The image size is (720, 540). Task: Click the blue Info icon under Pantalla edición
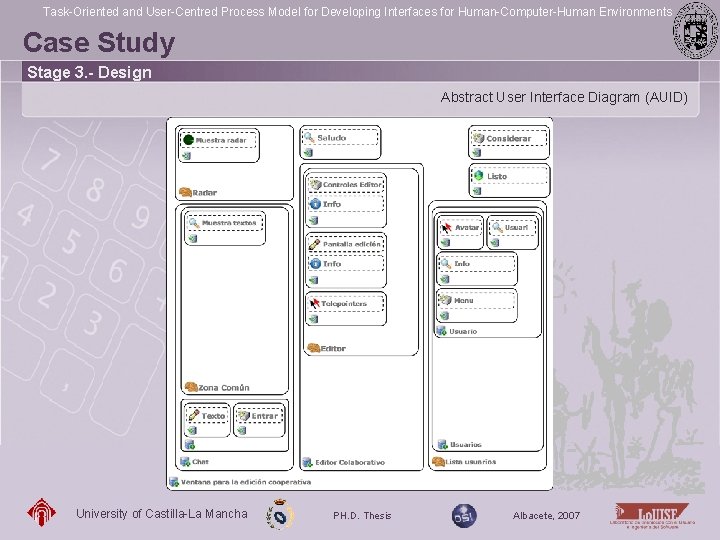(x=315, y=263)
